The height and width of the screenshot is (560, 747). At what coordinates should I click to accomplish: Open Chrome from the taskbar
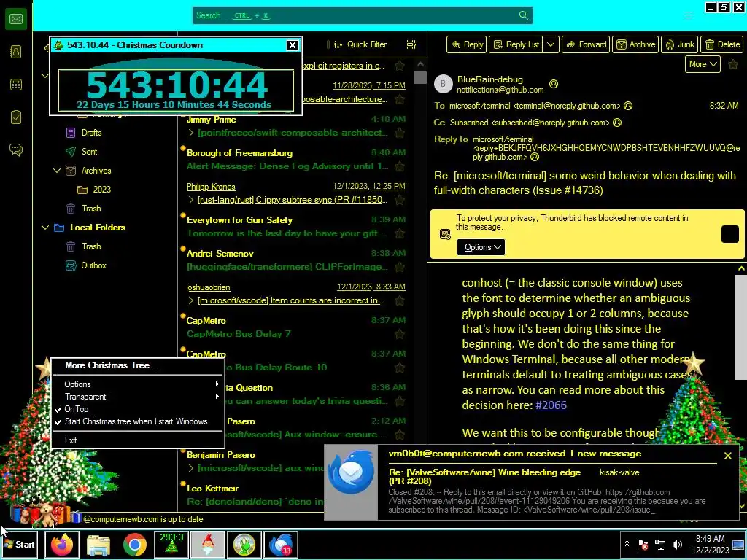(135, 544)
